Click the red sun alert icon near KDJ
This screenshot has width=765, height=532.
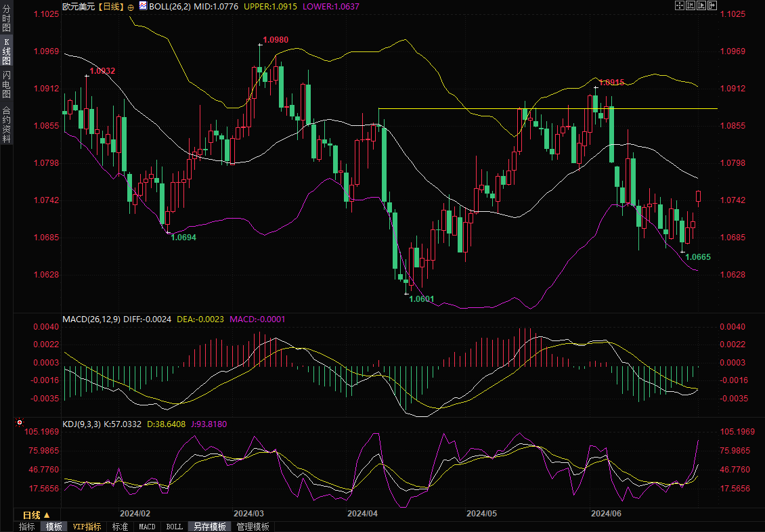click(20, 423)
